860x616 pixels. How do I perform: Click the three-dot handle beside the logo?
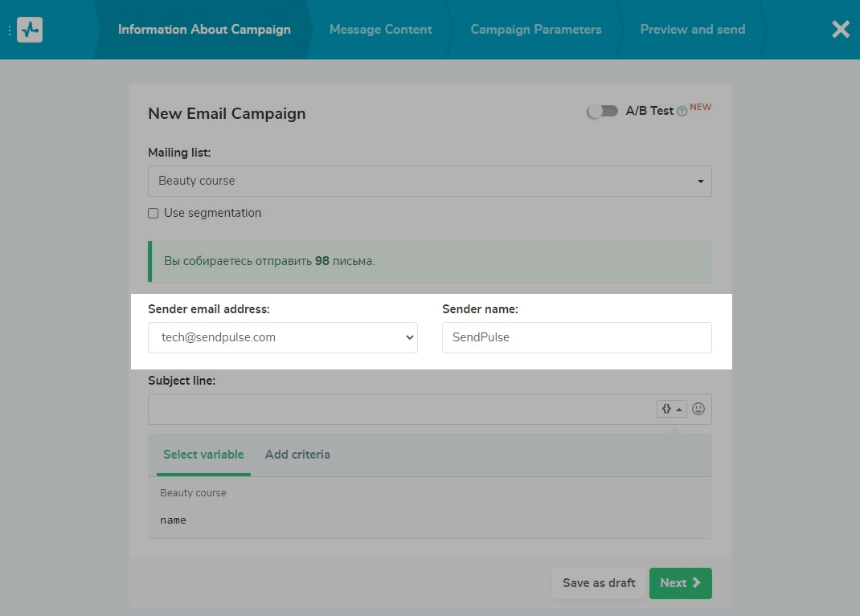[10, 30]
